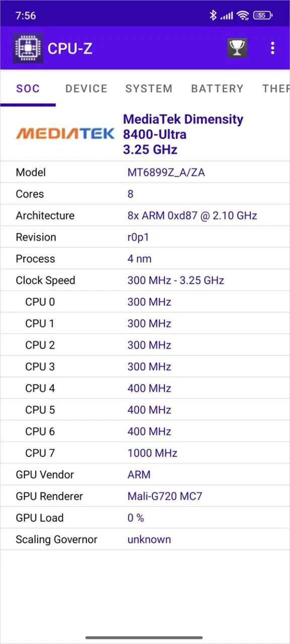
Task: Tap the Bluetooth status bar icon
Action: [213, 16]
